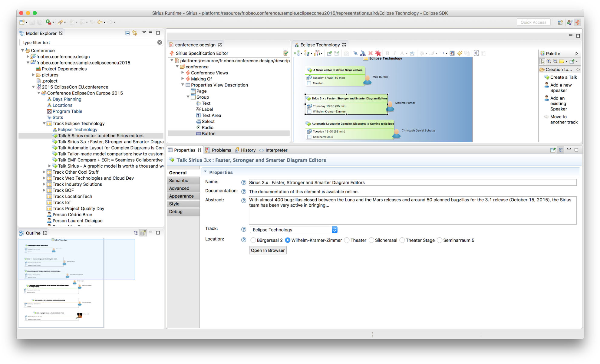
Task: Collapse the Group node in specification editor
Action: (188, 97)
